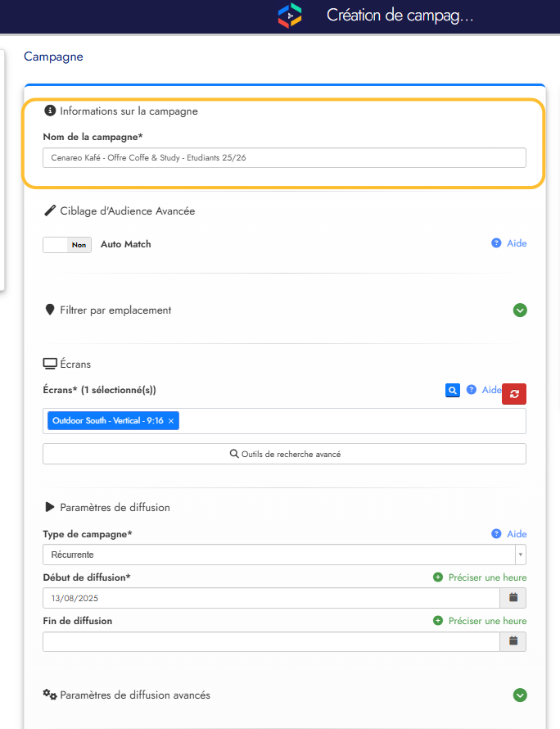Open calendar for Fin de diffusion
The image size is (560, 729).
[513, 641]
